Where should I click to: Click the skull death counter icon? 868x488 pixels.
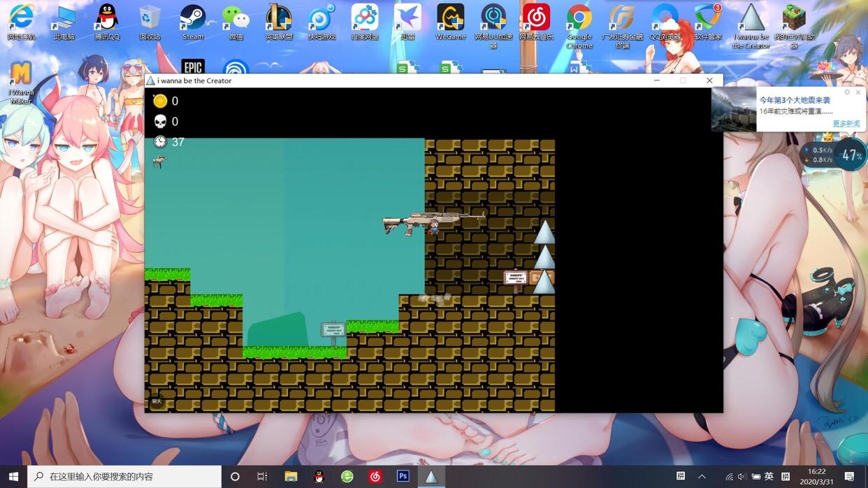[x=160, y=122]
